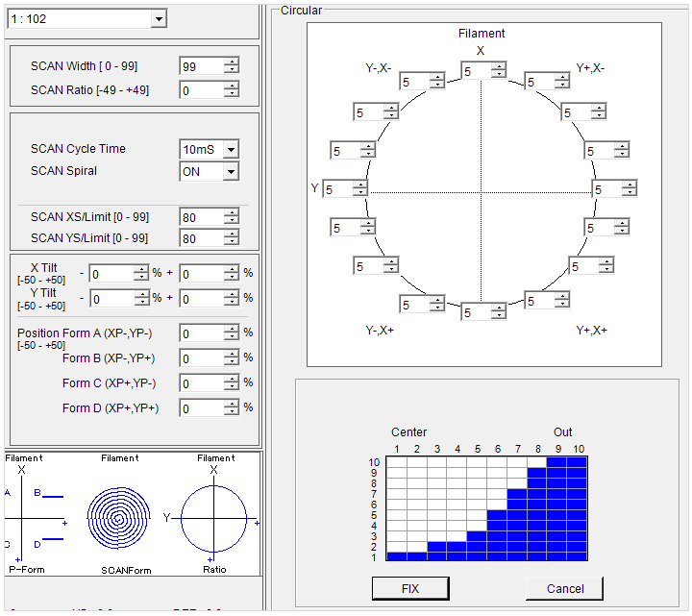Click the Position Form A input field

tap(201, 333)
